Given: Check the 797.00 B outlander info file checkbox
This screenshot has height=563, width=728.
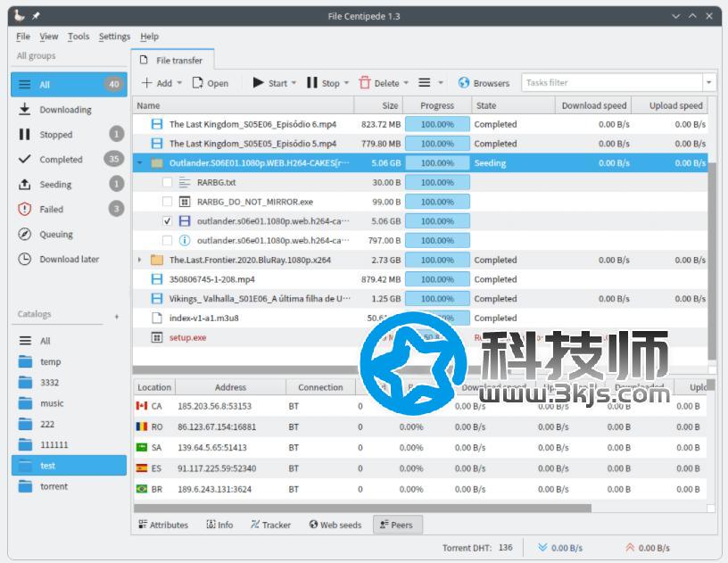Looking at the screenshot, I should coord(167,240).
